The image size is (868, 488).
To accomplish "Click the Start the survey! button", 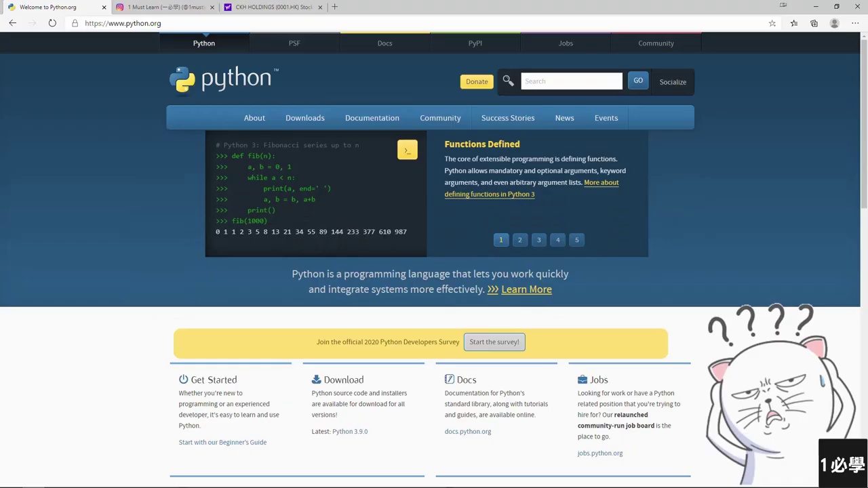I will [x=494, y=342].
